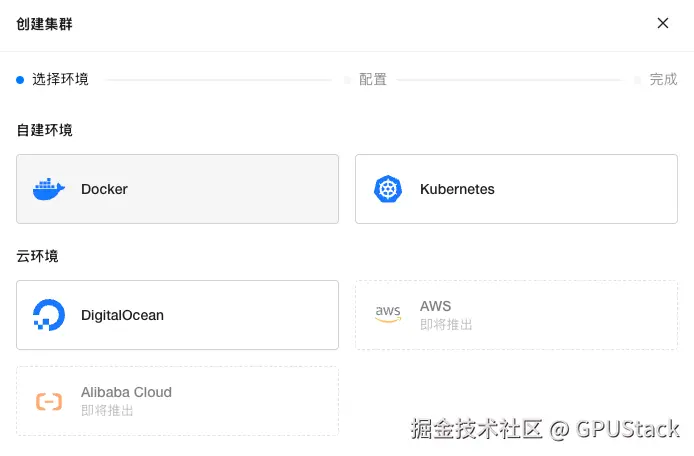The image size is (694, 456).
Task: Pick the DigitalOcean cloud name
Action: point(122,315)
